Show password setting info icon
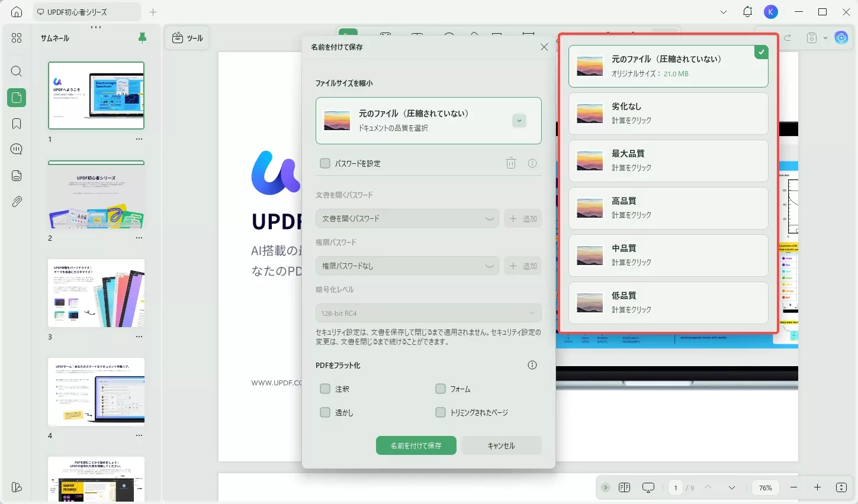 click(532, 163)
